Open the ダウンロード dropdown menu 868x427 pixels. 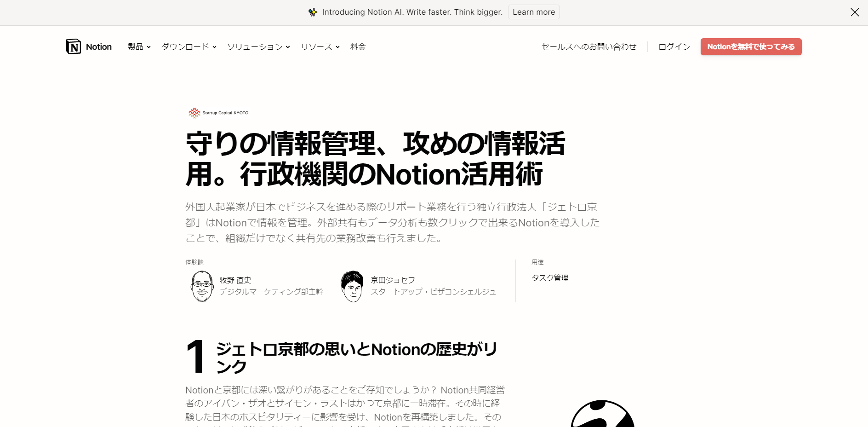[x=189, y=46]
